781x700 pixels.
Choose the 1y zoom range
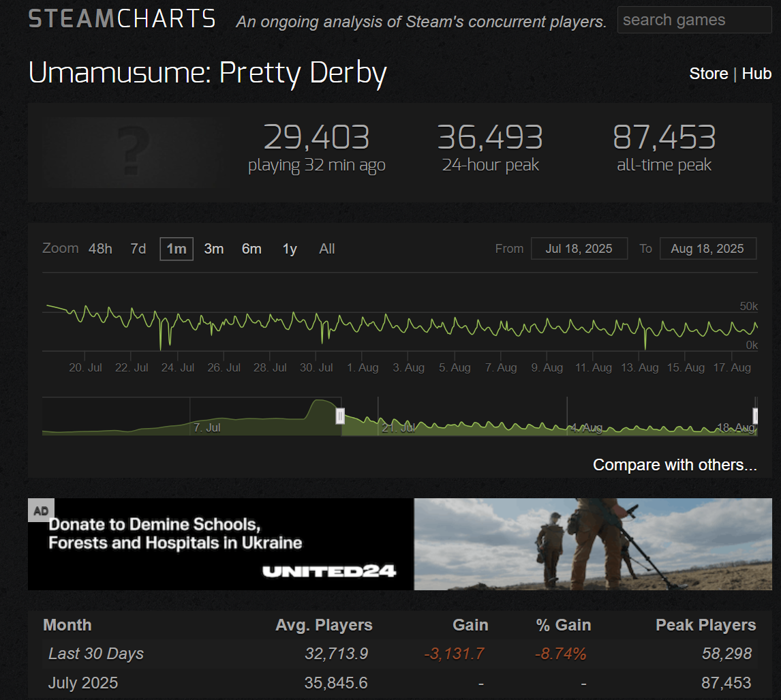point(290,249)
